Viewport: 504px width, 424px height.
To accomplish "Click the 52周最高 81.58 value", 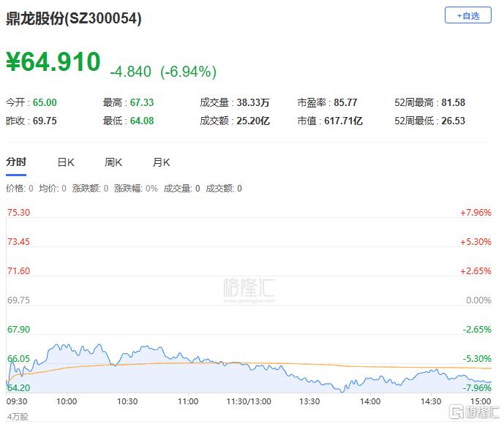I will pos(454,102).
